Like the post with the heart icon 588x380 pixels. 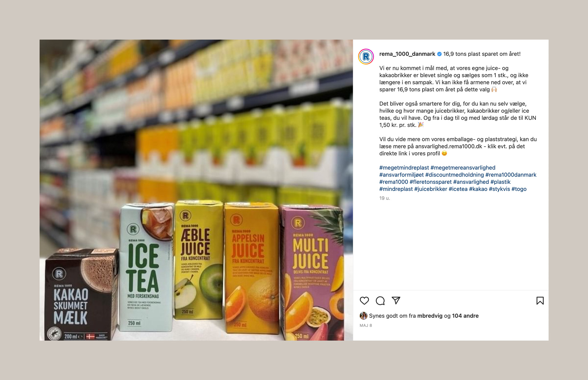click(x=364, y=301)
